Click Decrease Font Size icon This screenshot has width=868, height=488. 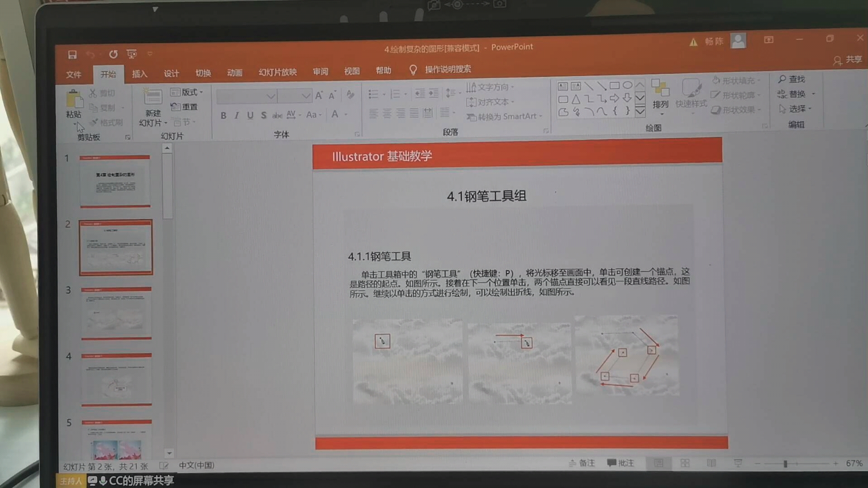(333, 96)
